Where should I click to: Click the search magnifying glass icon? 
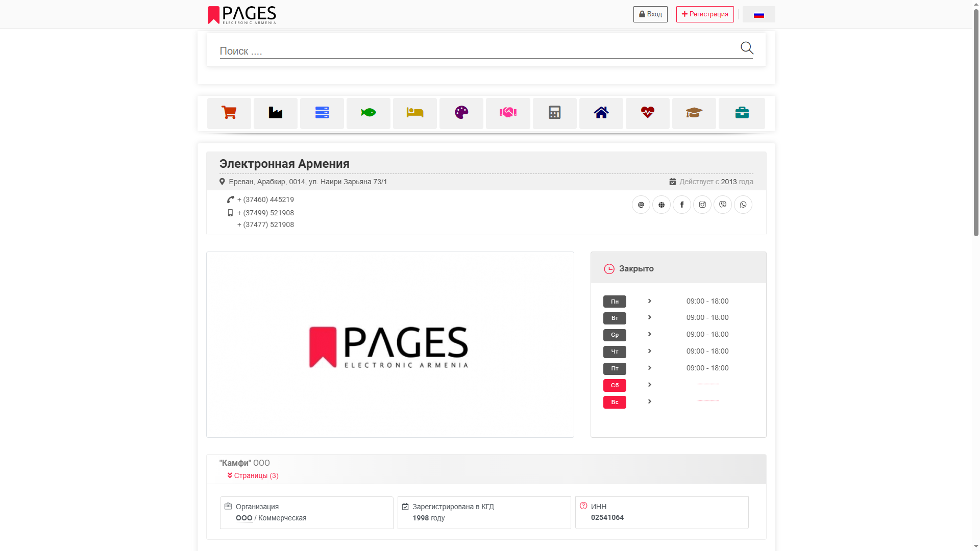[747, 48]
